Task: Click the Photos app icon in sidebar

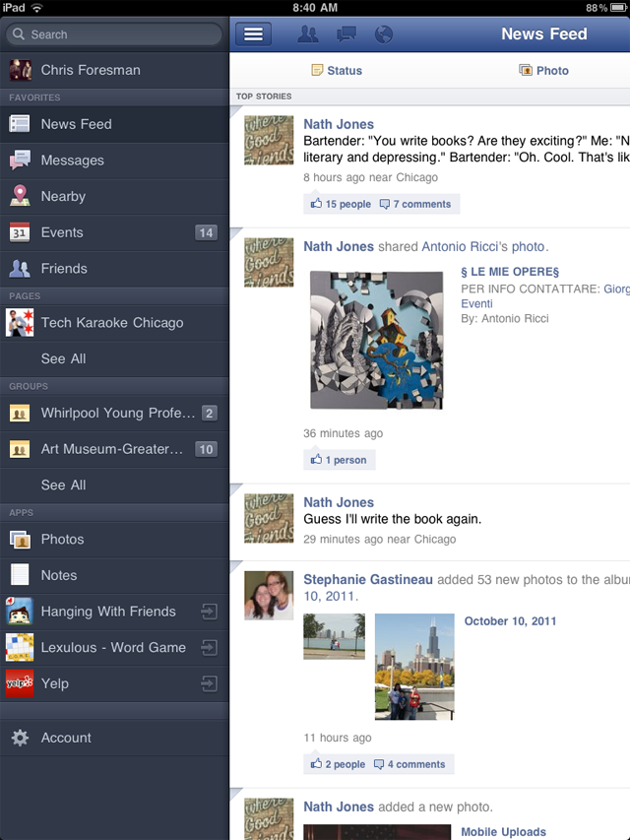Action: pos(20,540)
